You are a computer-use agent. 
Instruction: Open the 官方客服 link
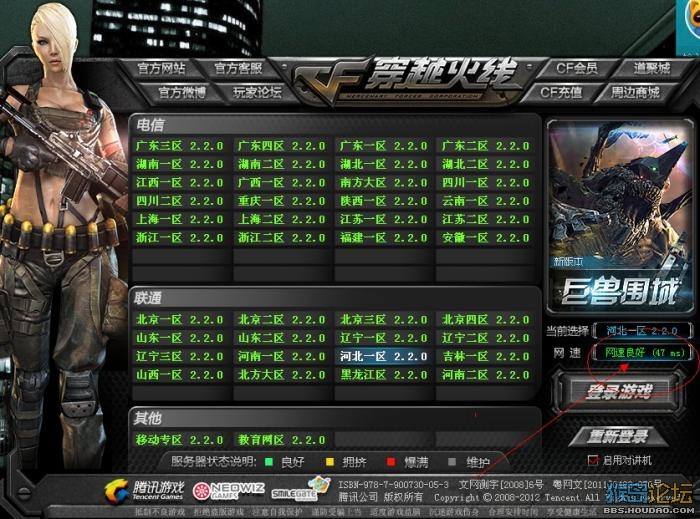(x=238, y=68)
